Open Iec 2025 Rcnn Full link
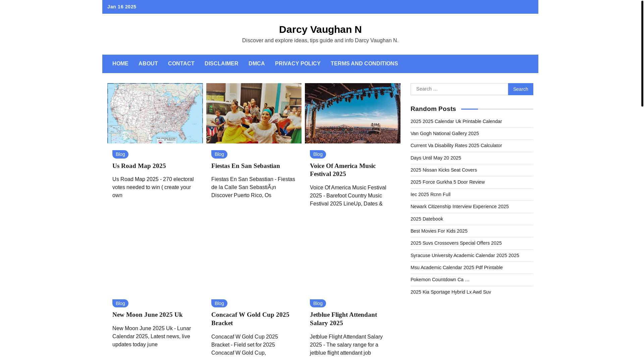This screenshot has height=362, width=644. [x=430, y=194]
